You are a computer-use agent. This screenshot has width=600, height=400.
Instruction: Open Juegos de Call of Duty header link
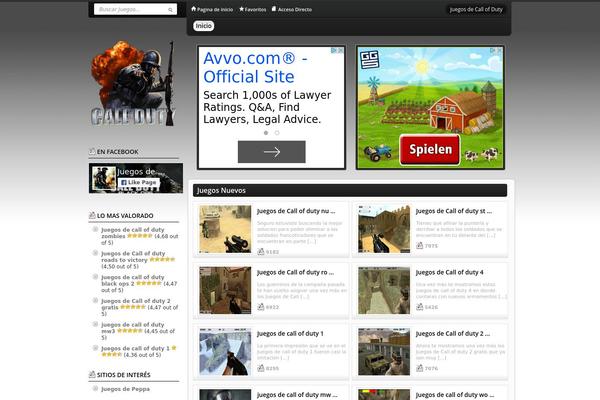point(476,10)
